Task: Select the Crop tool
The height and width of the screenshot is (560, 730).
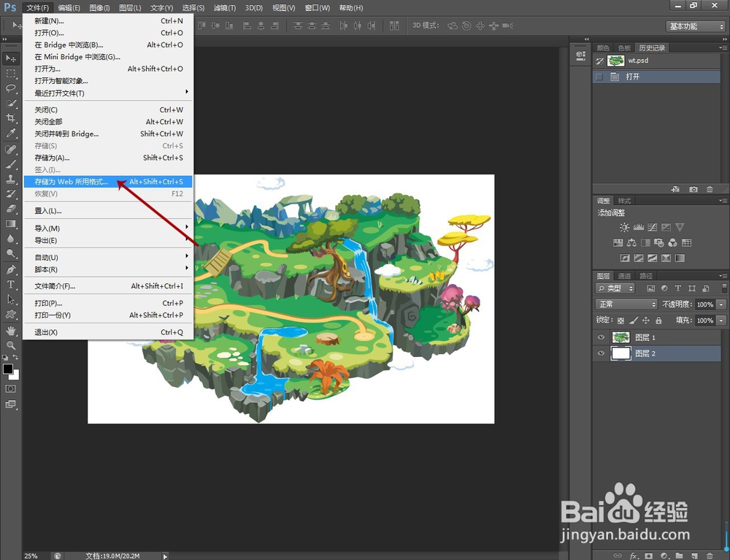Action: pos(11,118)
